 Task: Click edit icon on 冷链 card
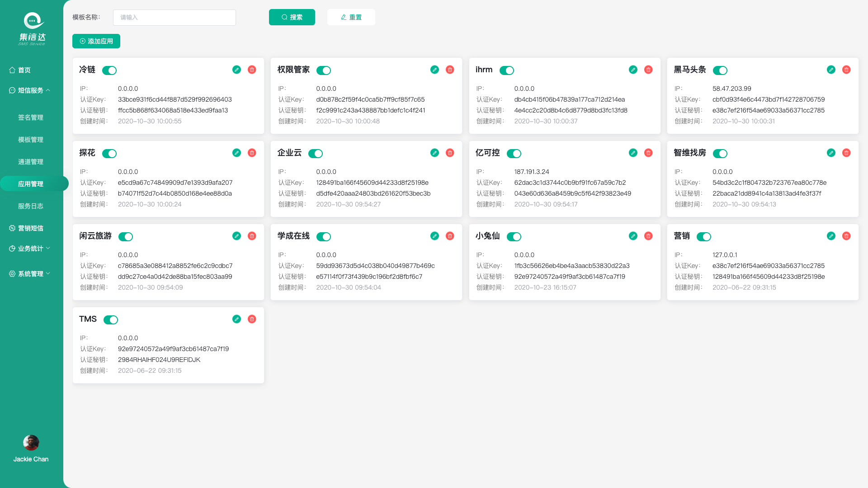point(236,70)
